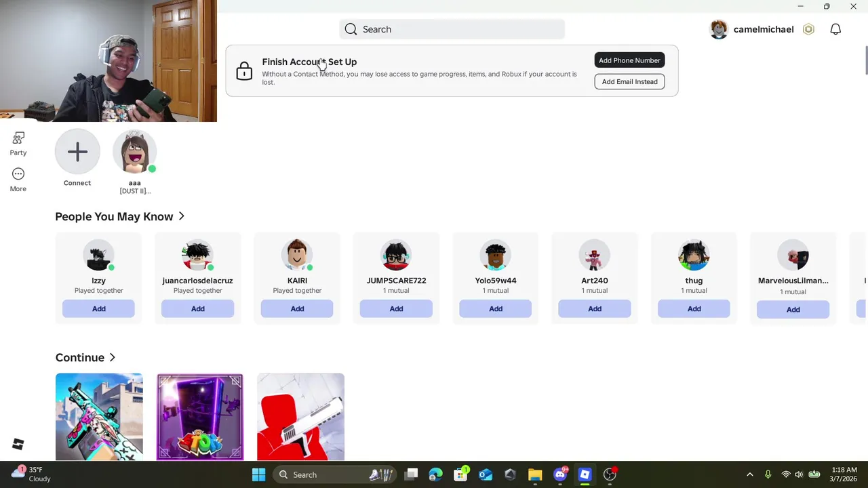Add thug as a friend

click(694, 308)
